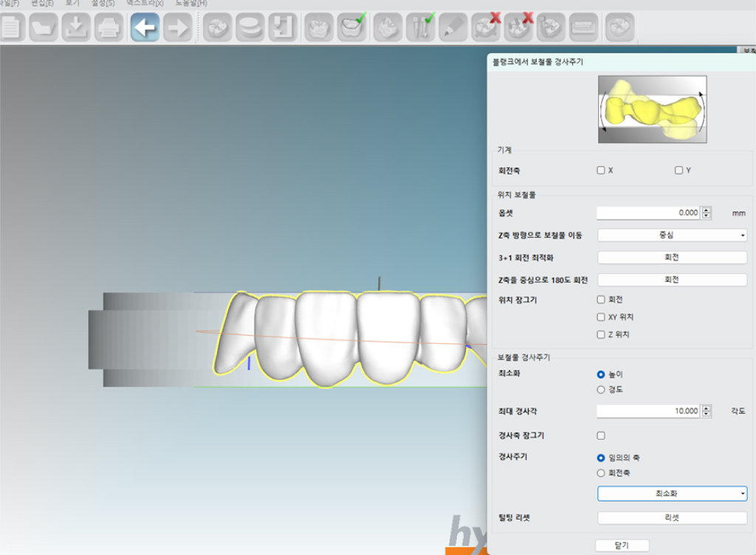Open the 편집(E) menu
This screenshot has width=756, height=555.
tap(44, 3)
